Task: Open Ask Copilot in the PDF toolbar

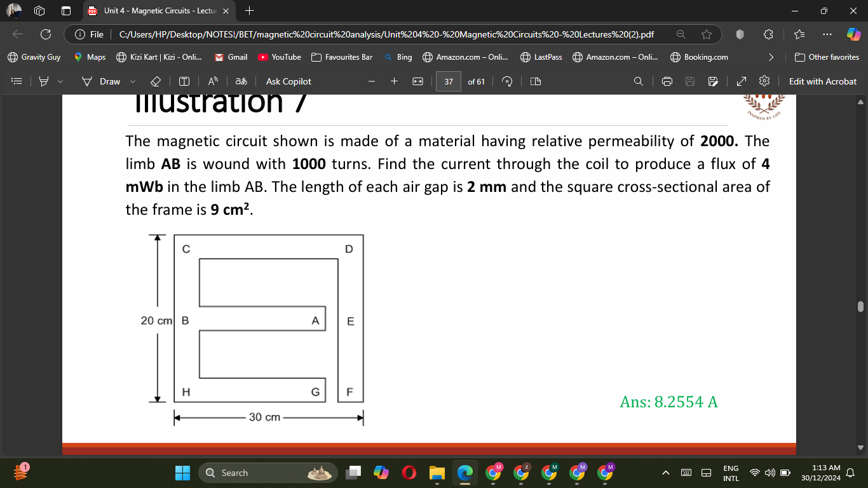Action: coord(287,81)
